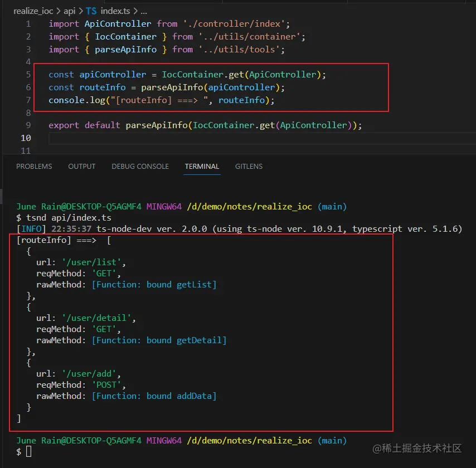Click the 22:35:37 timestamp in terminal
The width and height of the screenshot is (476, 468).
pos(71,229)
